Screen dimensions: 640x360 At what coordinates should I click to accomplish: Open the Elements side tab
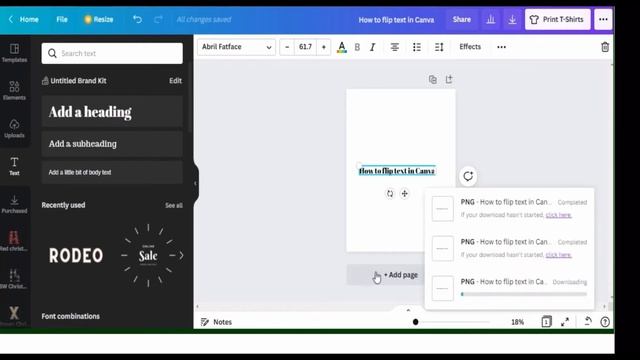pos(14,91)
